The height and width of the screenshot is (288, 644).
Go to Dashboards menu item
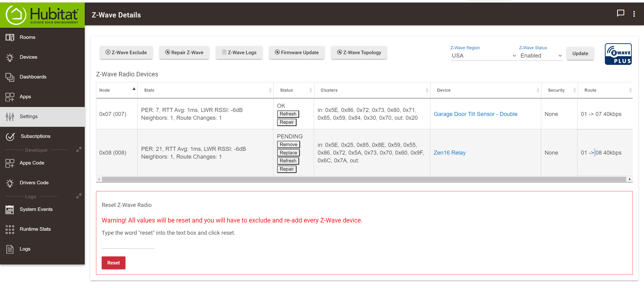pyautogui.click(x=42, y=77)
